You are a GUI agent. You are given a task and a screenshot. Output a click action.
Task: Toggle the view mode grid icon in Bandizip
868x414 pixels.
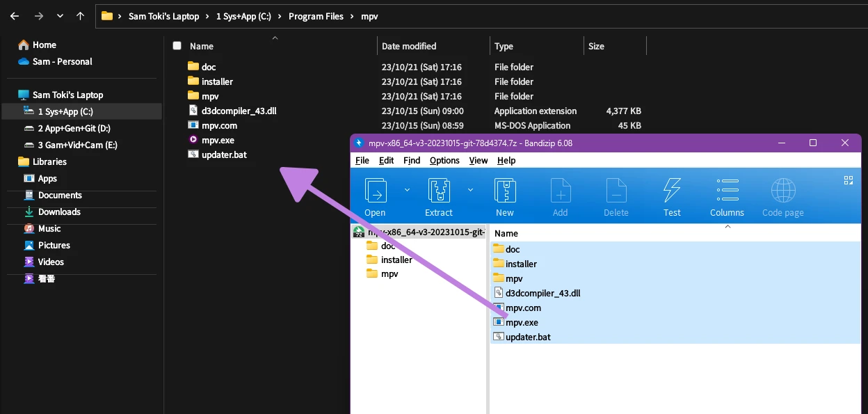click(849, 180)
